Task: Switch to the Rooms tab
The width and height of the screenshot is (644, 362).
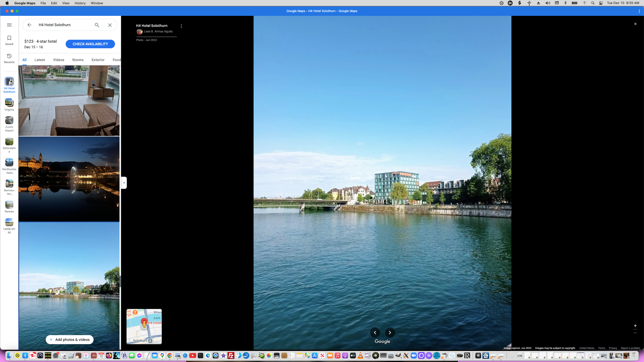Action: tap(78, 60)
